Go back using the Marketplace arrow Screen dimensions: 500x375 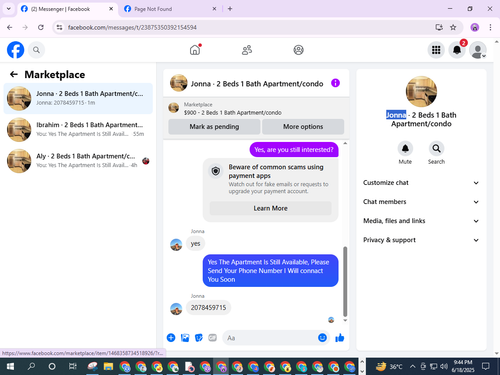tap(14, 74)
